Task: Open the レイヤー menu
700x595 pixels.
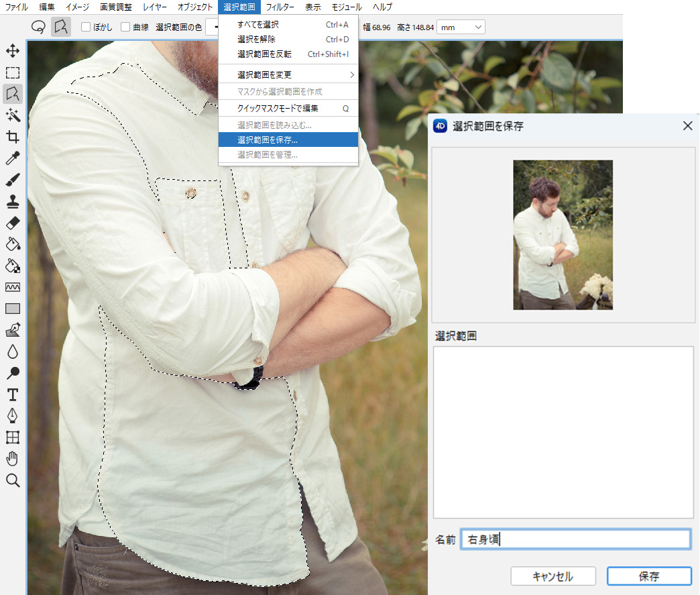Action: pyautogui.click(x=155, y=7)
